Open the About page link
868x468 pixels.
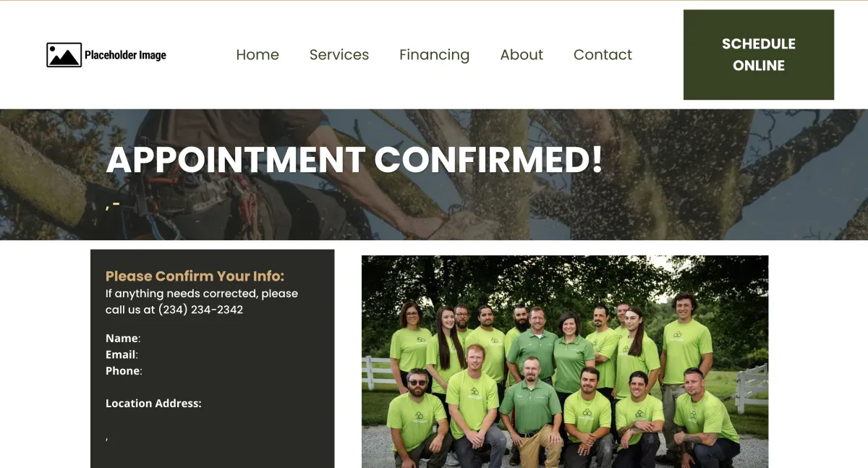[522, 55]
